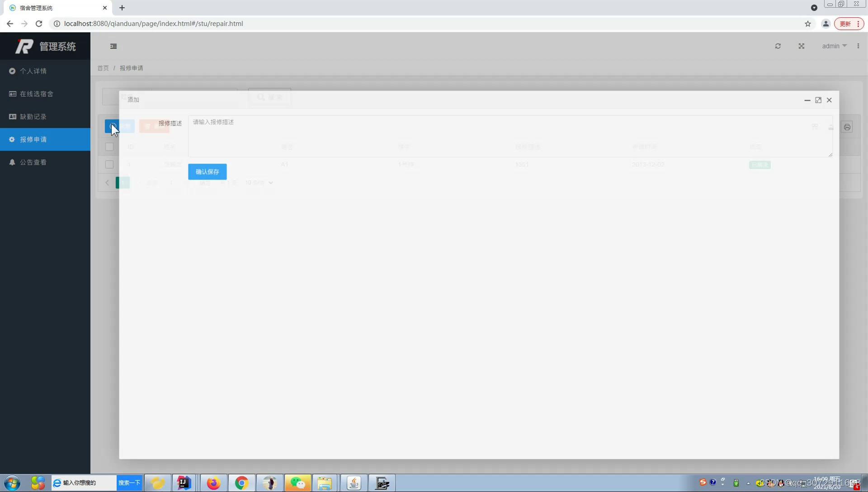Click the refresh icon in the top header
This screenshot has height=492, width=868.
click(778, 46)
